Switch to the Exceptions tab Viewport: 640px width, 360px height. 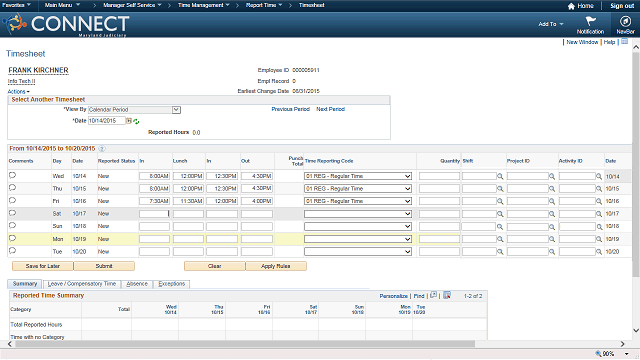(171, 284)
